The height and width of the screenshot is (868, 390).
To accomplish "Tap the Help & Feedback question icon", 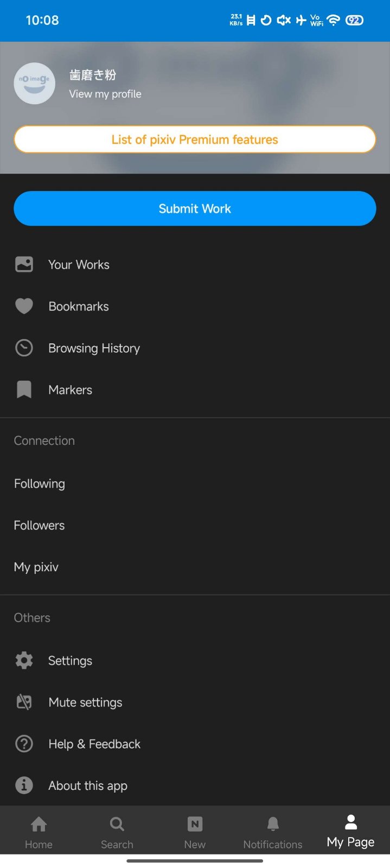I will (24, 744).
